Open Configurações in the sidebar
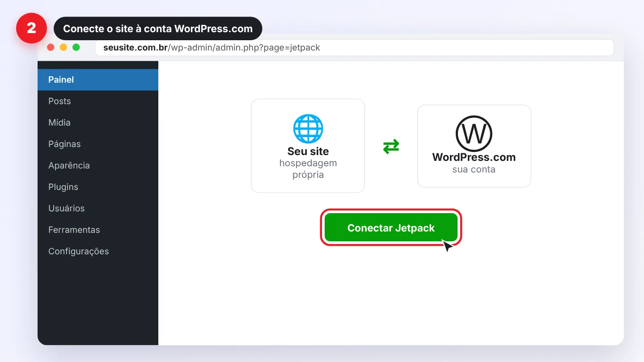644x362 pixels. [x=98, y=251]
